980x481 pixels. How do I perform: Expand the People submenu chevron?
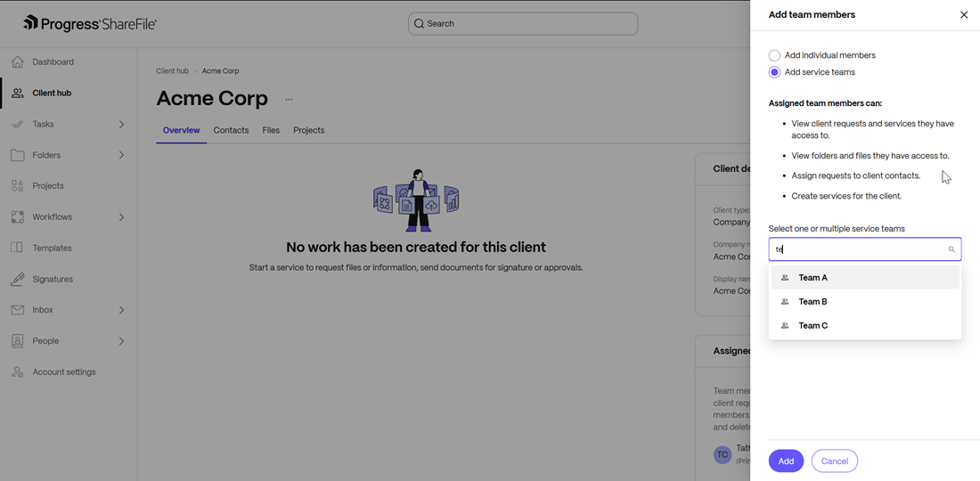point(121,341)
